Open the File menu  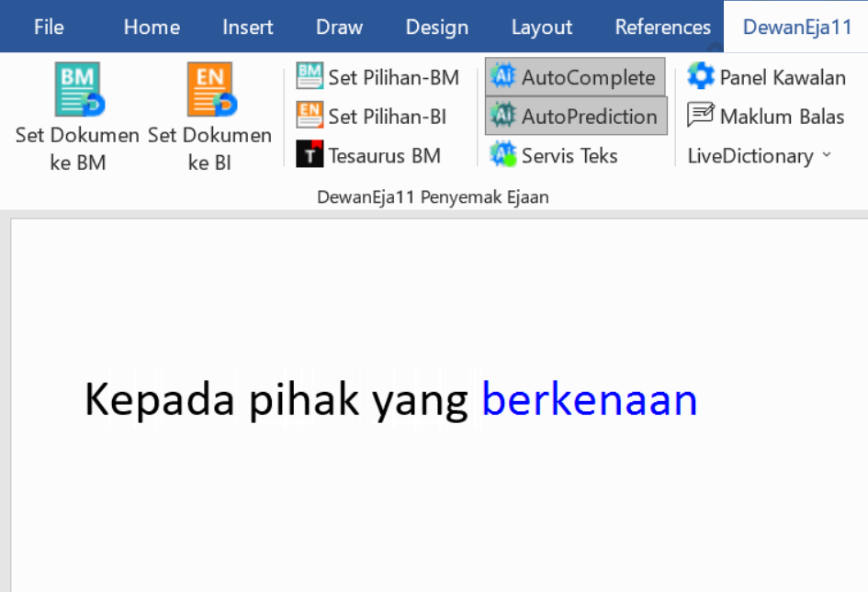click(x=49, y=27)
